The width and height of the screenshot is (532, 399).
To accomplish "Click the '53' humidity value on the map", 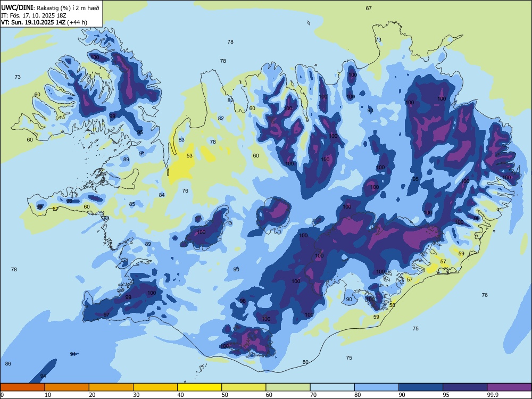I will click(189, 155).
